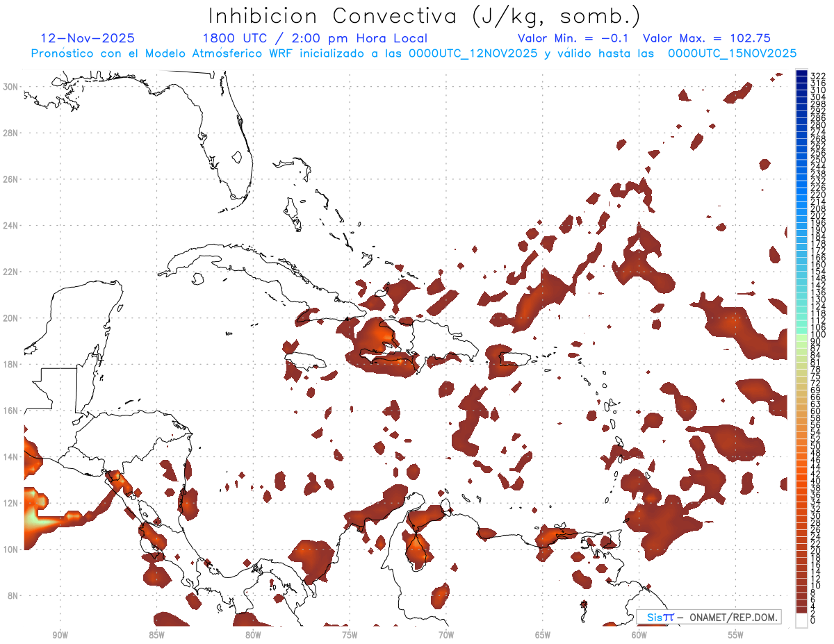
Task: Click the '72' value on the color scale
Action: [x=816, y=383]
